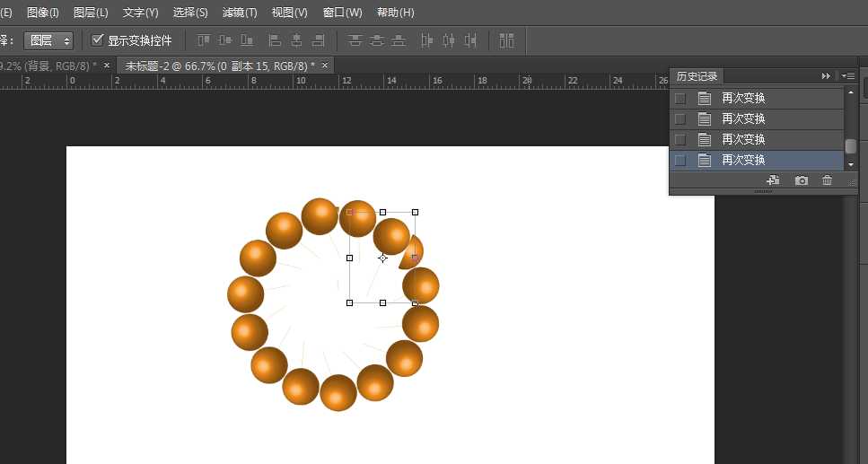Create new document from current history state
Image resolution: width=868 pixels, height=464 pixels.
click(772, 180)
